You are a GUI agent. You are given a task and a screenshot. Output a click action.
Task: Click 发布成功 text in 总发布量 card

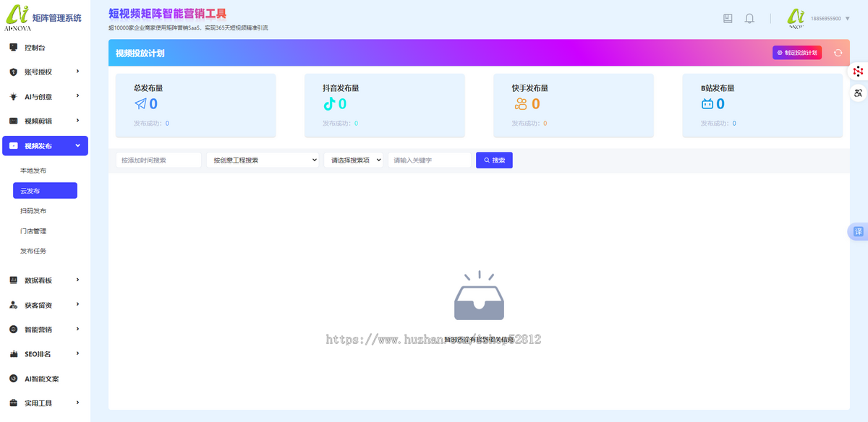click(148, 124)
